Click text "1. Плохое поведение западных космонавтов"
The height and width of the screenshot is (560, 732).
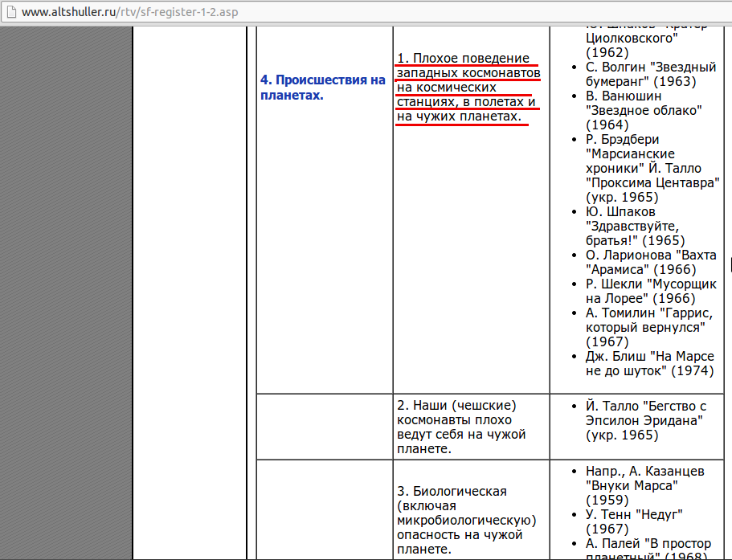point(468,65)
